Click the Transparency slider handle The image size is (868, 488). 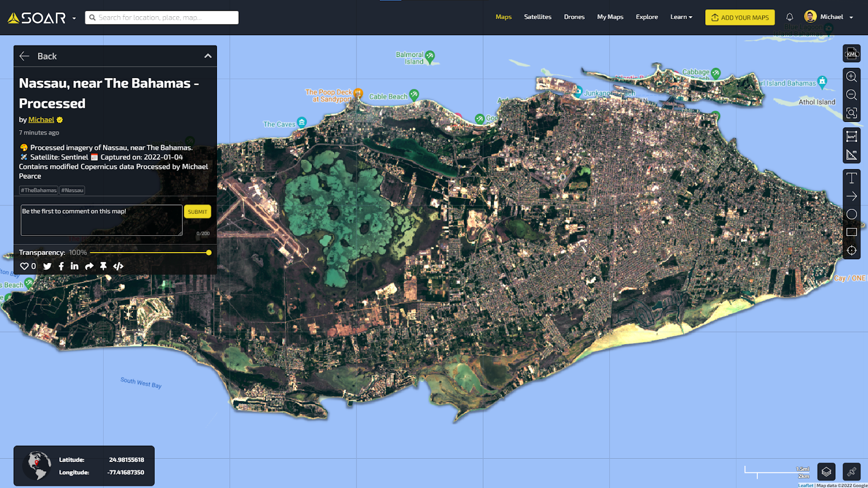[209, 253]
